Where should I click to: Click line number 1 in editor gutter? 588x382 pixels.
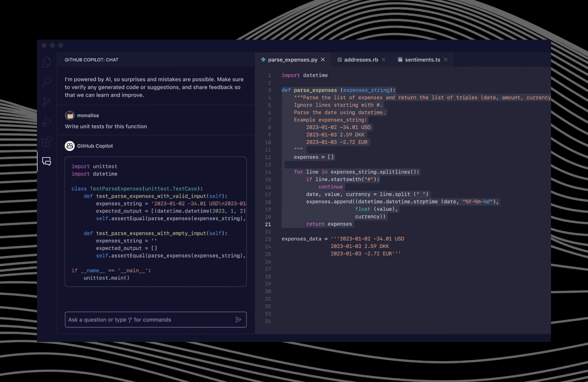269,75
